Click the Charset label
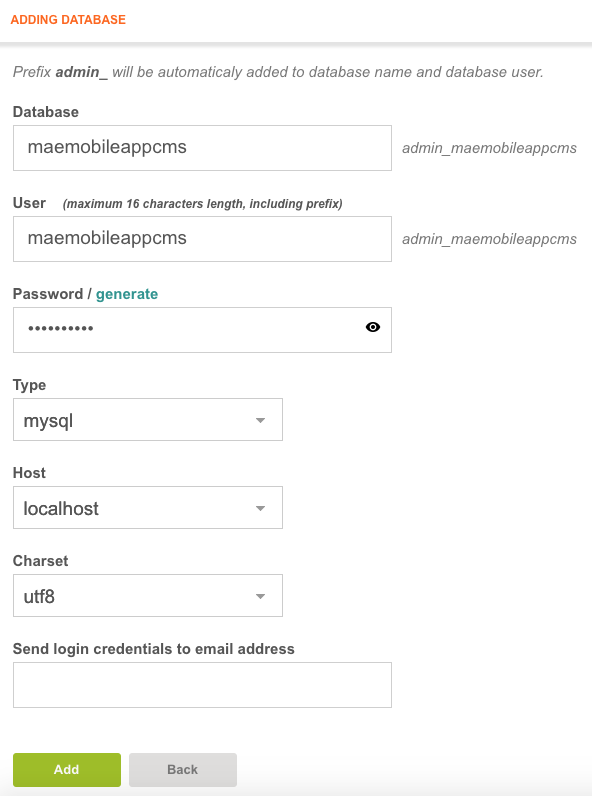The image size is (592, 796). tap(41, 560)
